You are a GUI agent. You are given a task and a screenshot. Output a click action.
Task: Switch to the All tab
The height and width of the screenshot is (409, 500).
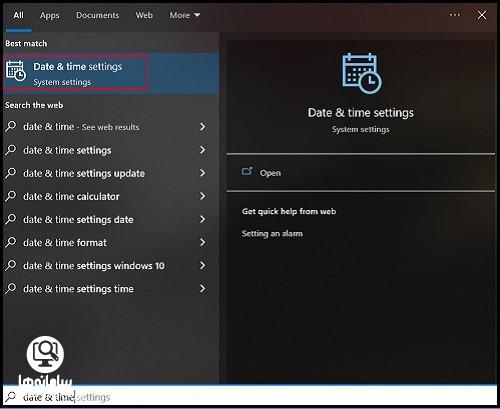point(19,15)
